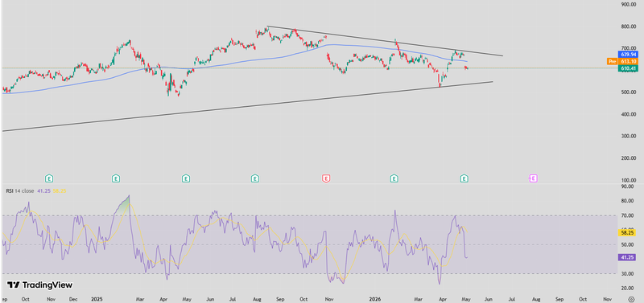Click the Aug label after Jul 2026
The width and height of the screenshot is (644, 303).
click(x=536, y=299)
